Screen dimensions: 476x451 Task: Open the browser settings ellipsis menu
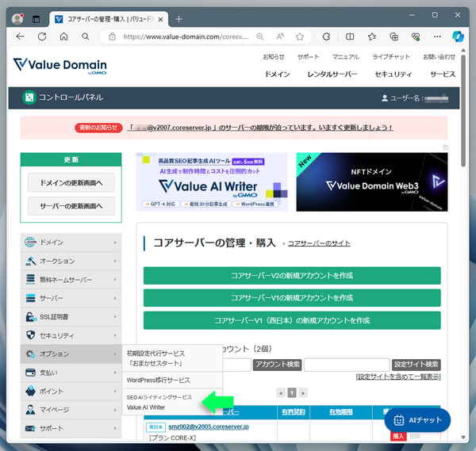437,36
